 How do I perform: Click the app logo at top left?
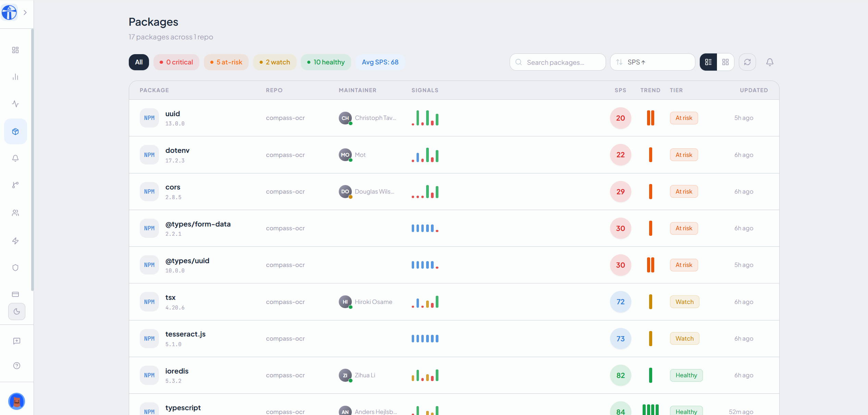9,13
